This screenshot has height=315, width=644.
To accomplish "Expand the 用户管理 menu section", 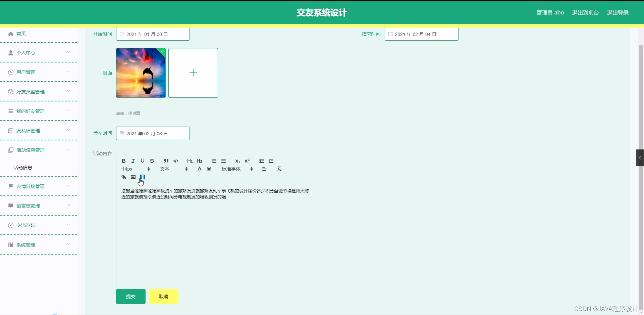I will (x=39, y=72).
